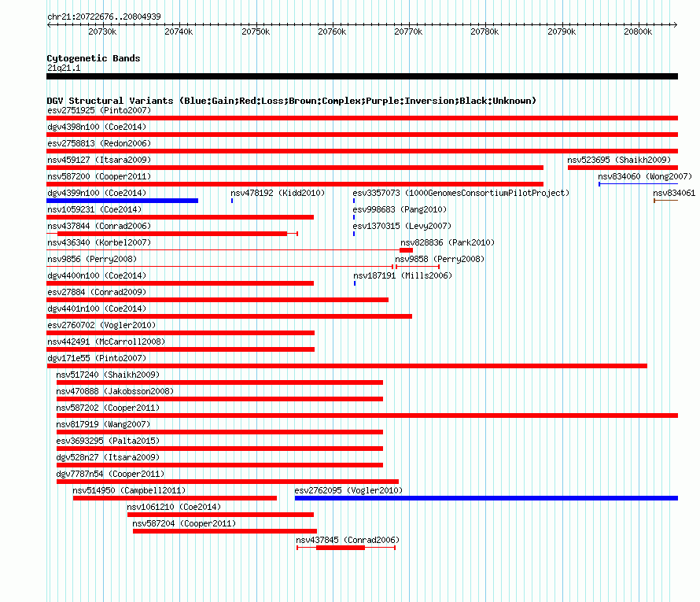Select esv2760702 (Vogler2010) label

click(x=101, y=325)
